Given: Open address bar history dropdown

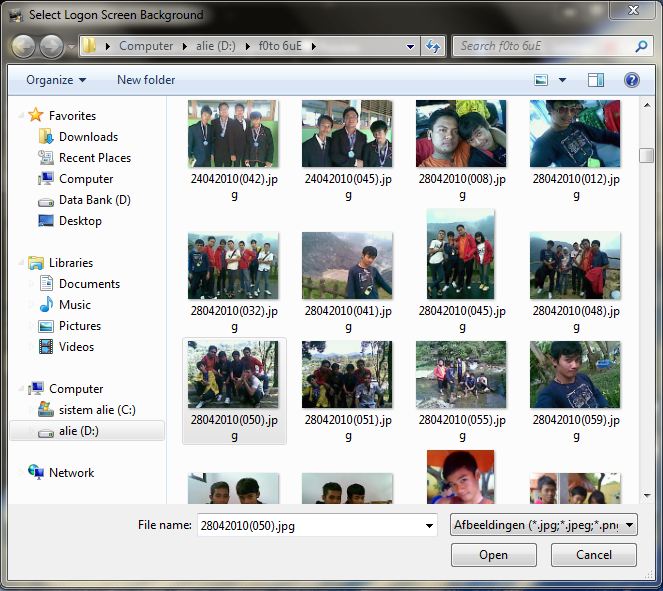Looking at the screenshot, I should point(410,46).
